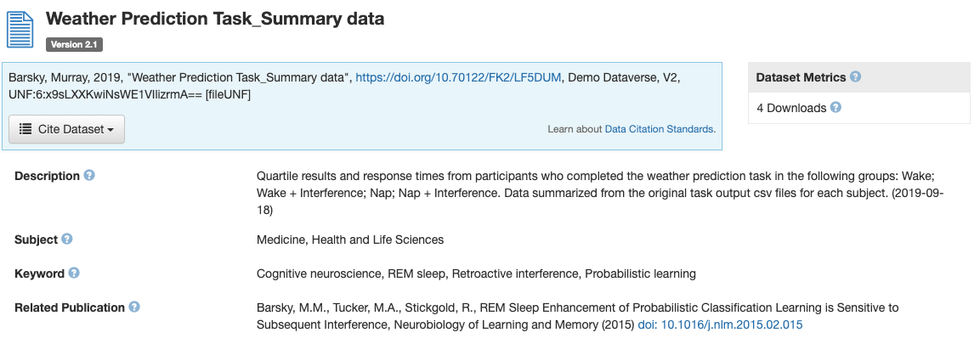Click the dataset document file icon
The height and width of the screenshot is (344, 980).
coord(20,30)
